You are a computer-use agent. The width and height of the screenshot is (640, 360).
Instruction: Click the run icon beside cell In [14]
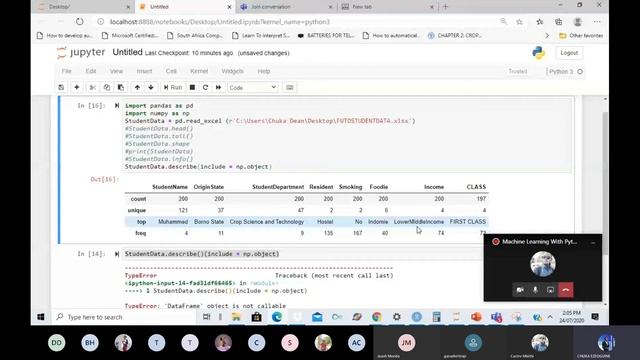point(117,254)
